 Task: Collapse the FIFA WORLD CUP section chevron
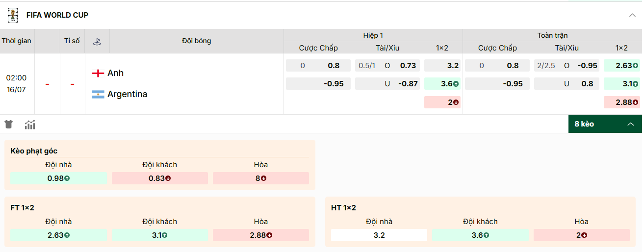point(632,15)
